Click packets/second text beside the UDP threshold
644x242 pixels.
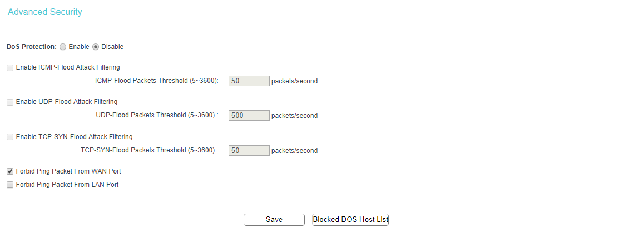click(x=294, y=116)
